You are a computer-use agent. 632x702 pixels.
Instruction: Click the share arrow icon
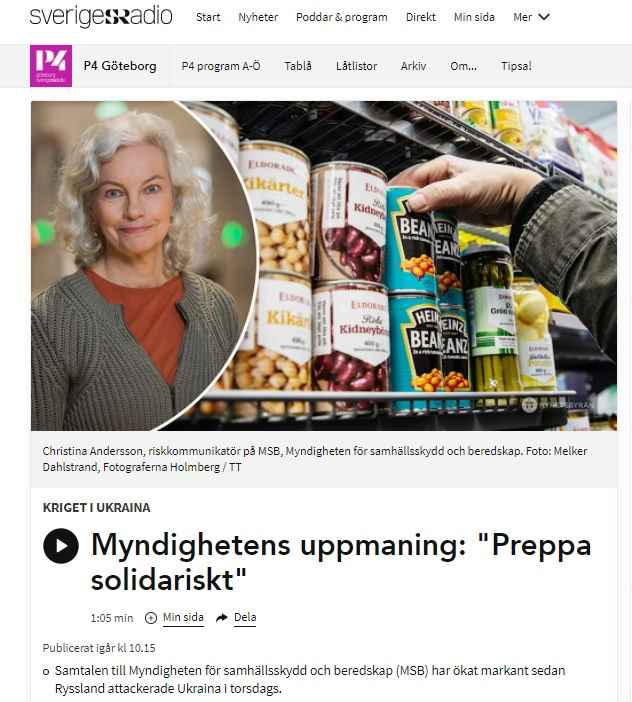coord(222,618)
